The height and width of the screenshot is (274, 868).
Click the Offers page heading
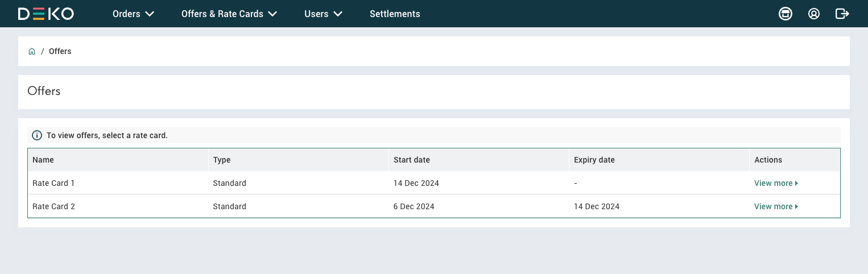point(44,91)
